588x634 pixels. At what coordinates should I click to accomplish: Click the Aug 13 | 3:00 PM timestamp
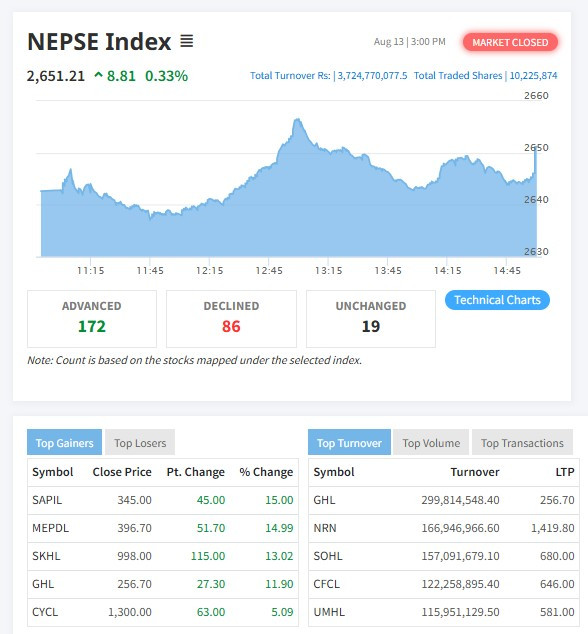point(409,42)
